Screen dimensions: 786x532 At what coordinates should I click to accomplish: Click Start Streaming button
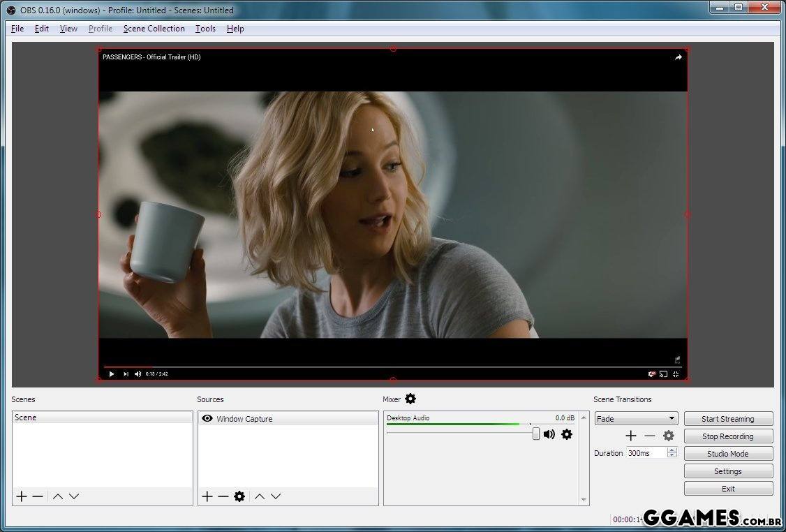click(x=728, y=419)
